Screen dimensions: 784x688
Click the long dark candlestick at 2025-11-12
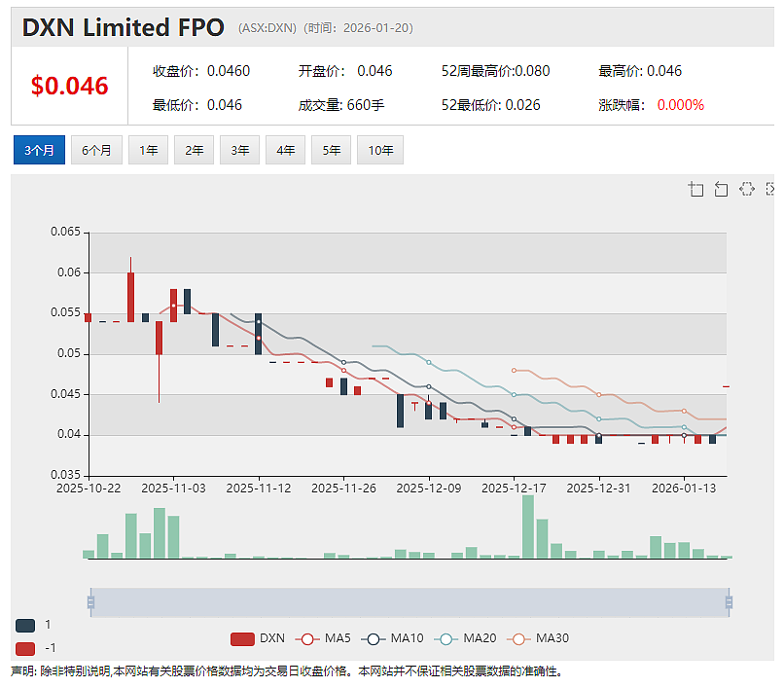[x=259, y=334]
